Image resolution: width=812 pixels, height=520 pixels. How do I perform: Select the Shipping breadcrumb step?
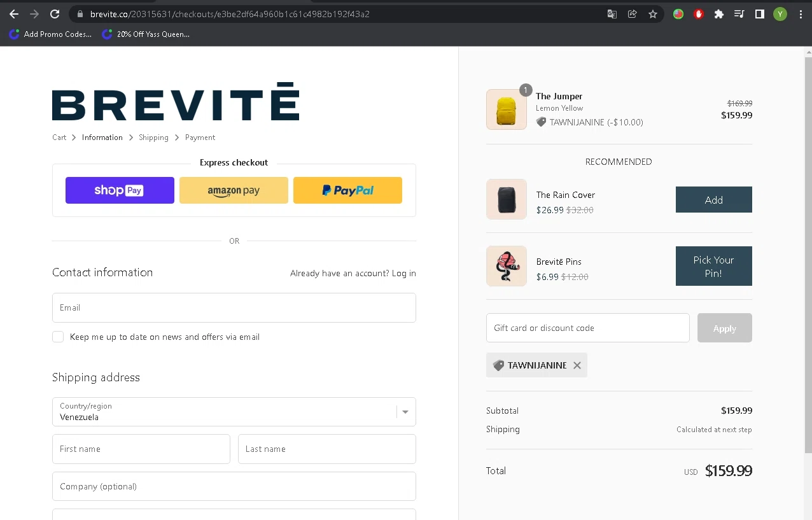(153, 137)
